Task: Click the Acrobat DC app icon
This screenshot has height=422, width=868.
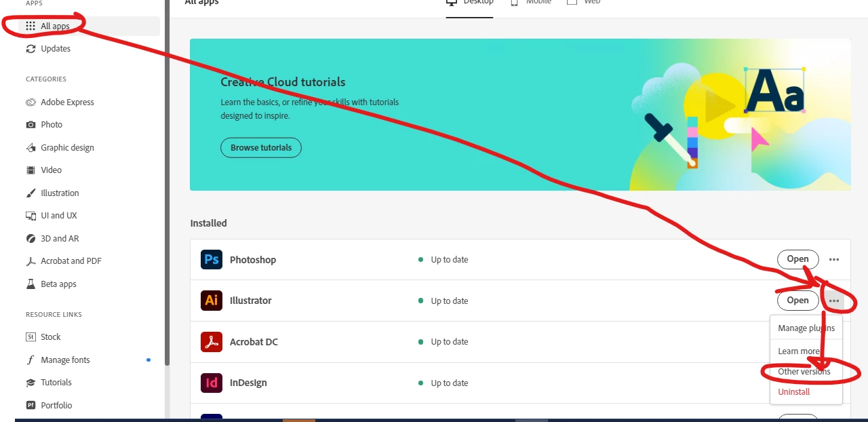Action: (x=212, y=342)
